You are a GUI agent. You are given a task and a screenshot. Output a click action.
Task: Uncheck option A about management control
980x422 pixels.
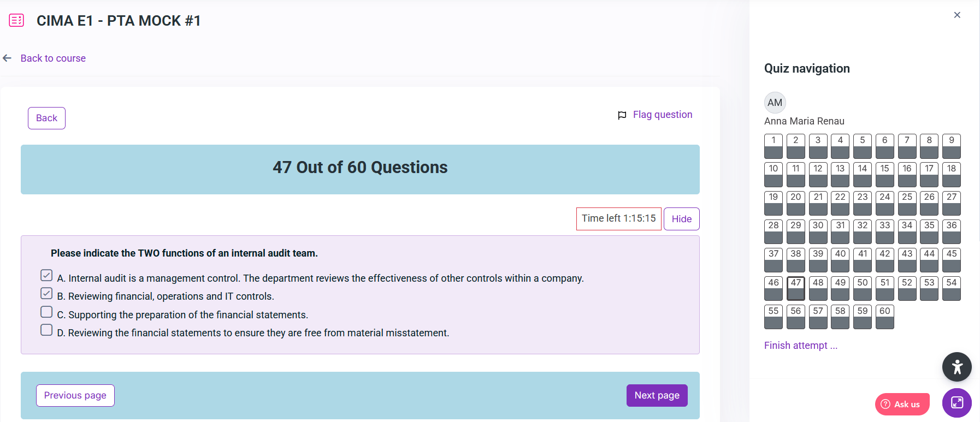click(x=46, y=275)
